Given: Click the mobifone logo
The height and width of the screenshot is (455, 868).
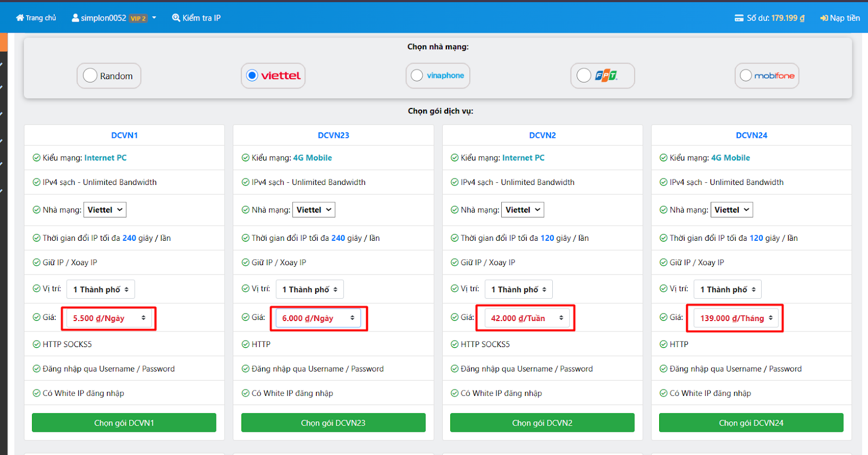Looking at the screenshot, I should click(x=774, y=75).
